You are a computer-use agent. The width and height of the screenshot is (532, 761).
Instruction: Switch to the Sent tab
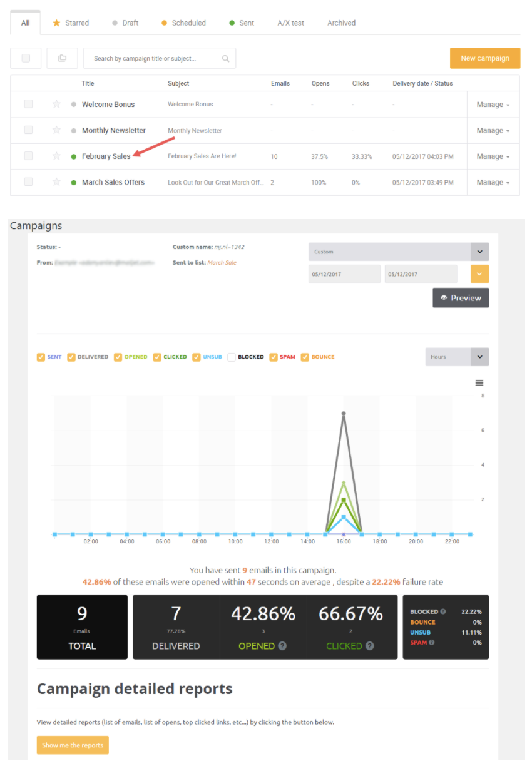(x=242, y=23)
